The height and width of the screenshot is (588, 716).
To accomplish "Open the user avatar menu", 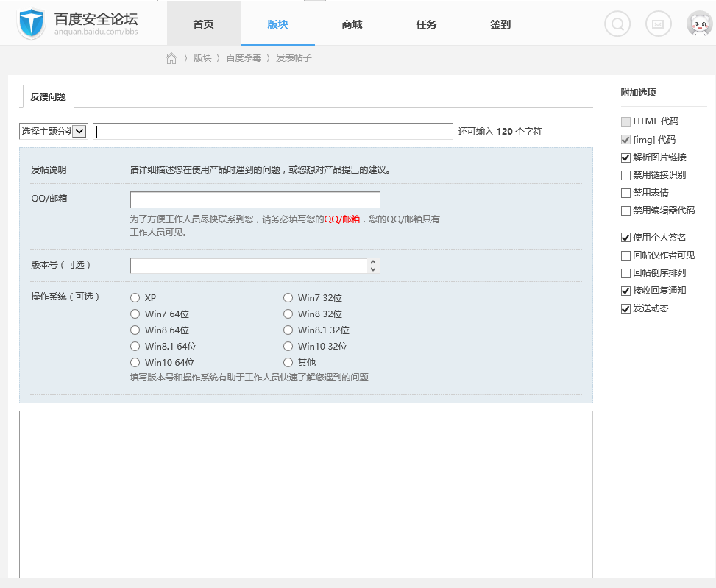I will [698, 24].
